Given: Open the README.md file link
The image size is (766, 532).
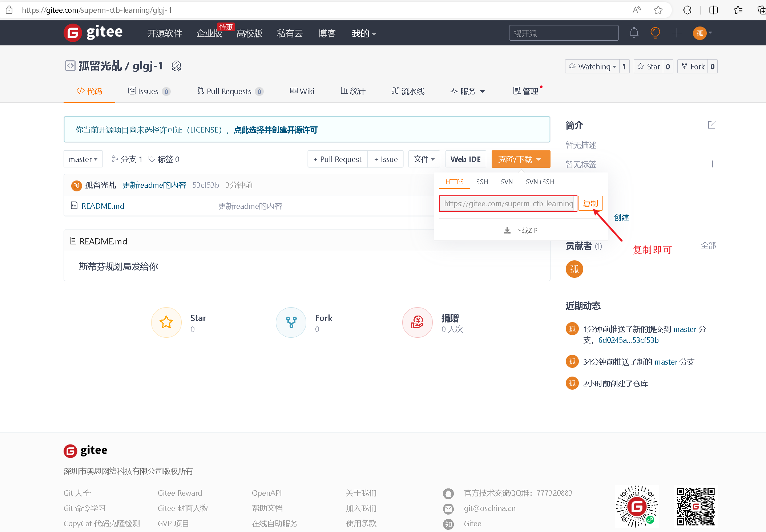Looking at the screenshot, I should point(103,206).
